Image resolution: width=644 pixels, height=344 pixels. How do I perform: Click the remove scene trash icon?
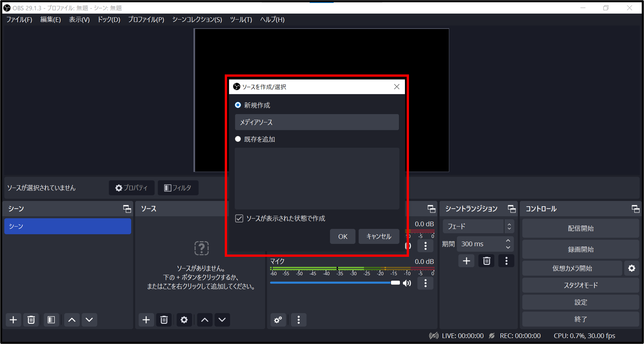tap(31, 320)
